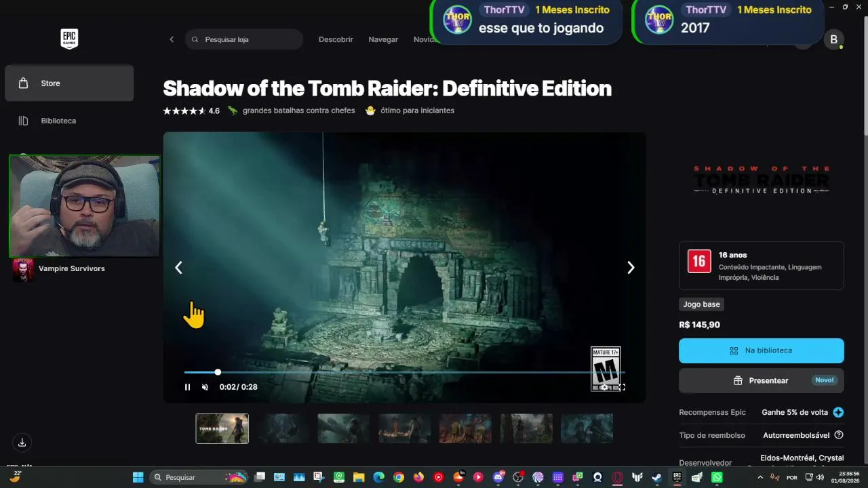
Task: Open File Explorer from the taskbar
Action: (x=359, y=477)
